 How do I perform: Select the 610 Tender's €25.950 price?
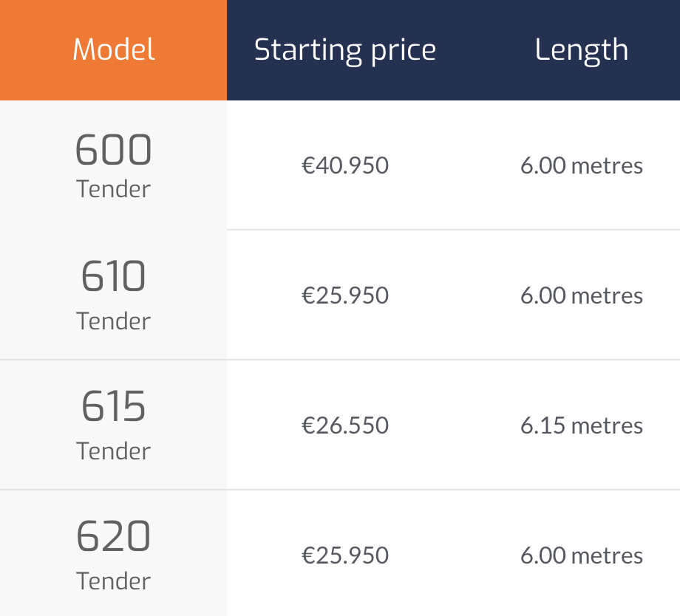click(344, 295)
